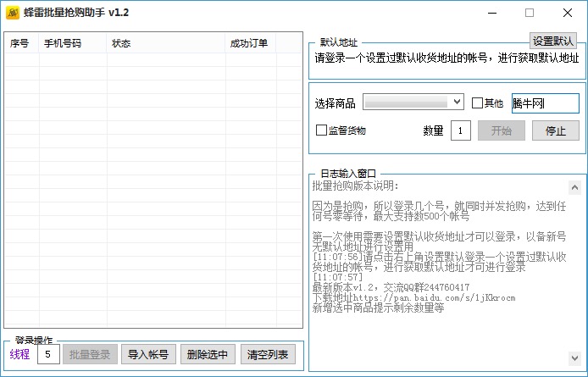Click the 成功订单 column header
The image size is (588, 377).
pyautogui.click(x=251, y=43)
